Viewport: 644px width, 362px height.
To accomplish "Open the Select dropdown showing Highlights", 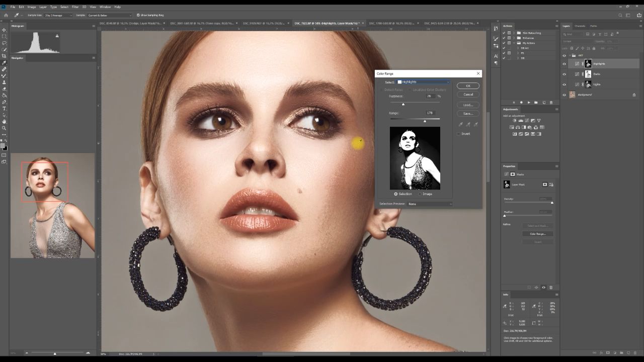I will [424, 82].
